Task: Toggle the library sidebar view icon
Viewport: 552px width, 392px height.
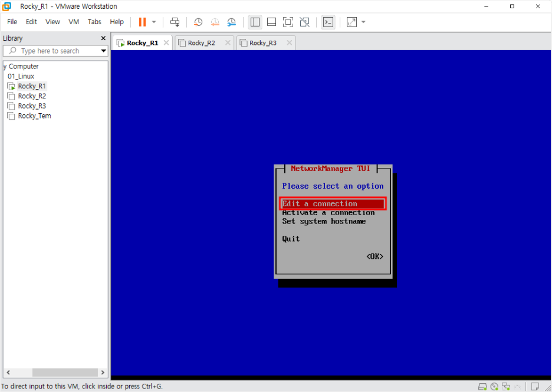Action: click(255, 22)
